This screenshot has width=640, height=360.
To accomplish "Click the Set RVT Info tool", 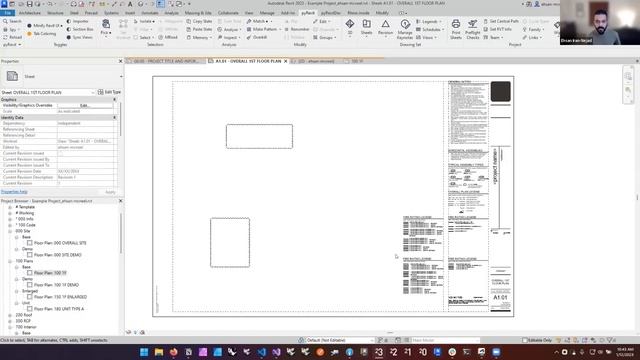I will [x=498, y=29].
